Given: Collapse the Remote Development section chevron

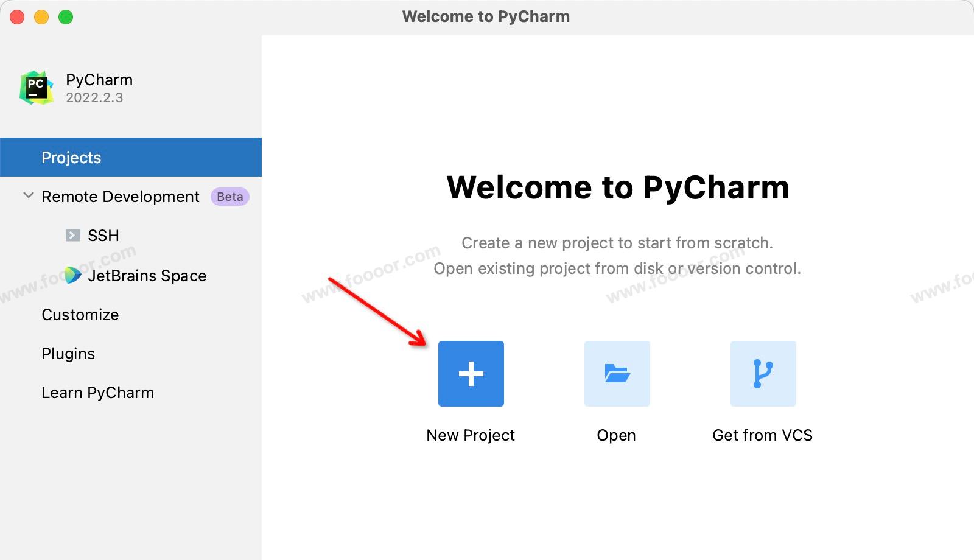Looking at the screenshot, I should point(28,196).
